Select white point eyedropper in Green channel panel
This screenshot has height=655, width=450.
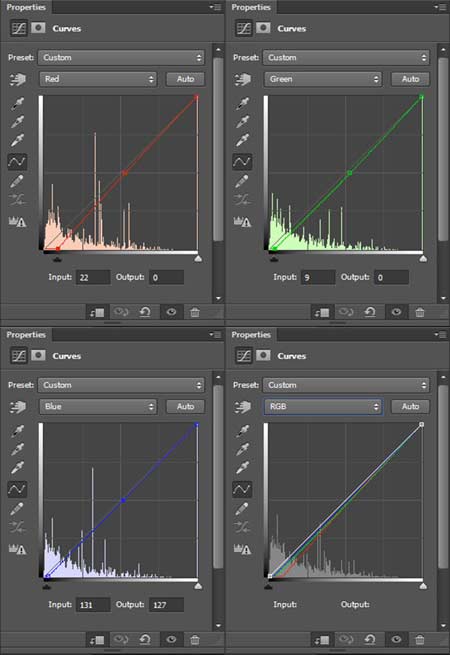point(242,140)
